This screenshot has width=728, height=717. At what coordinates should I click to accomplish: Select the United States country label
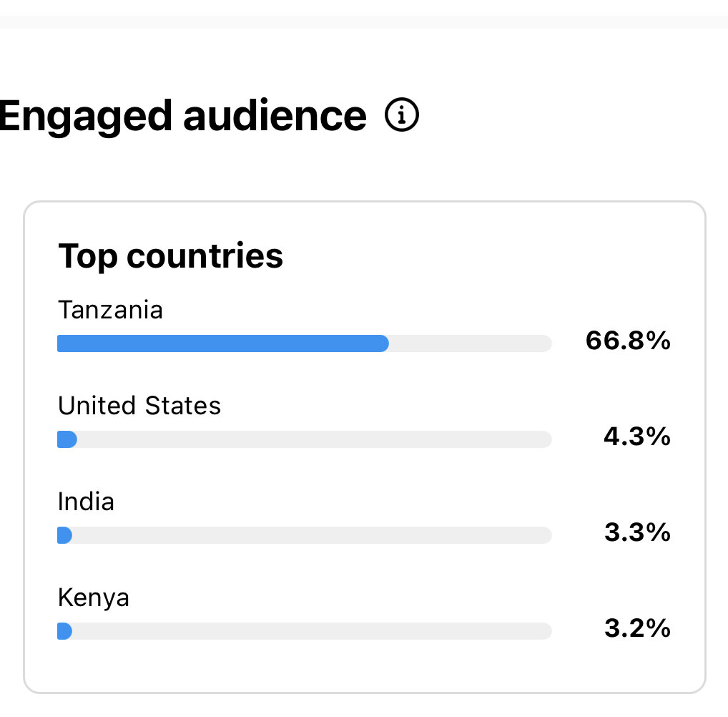point(139,405)
